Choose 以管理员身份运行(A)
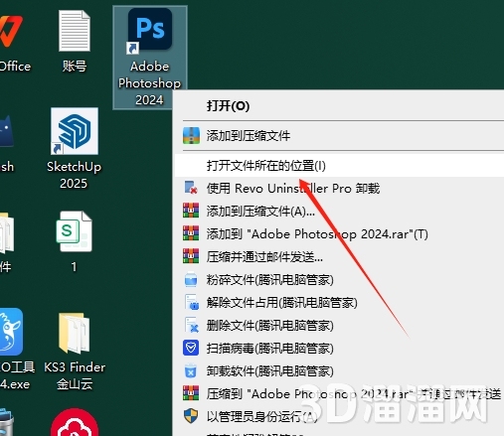This screenshot has height=436, width=504. tap(339, 416)
